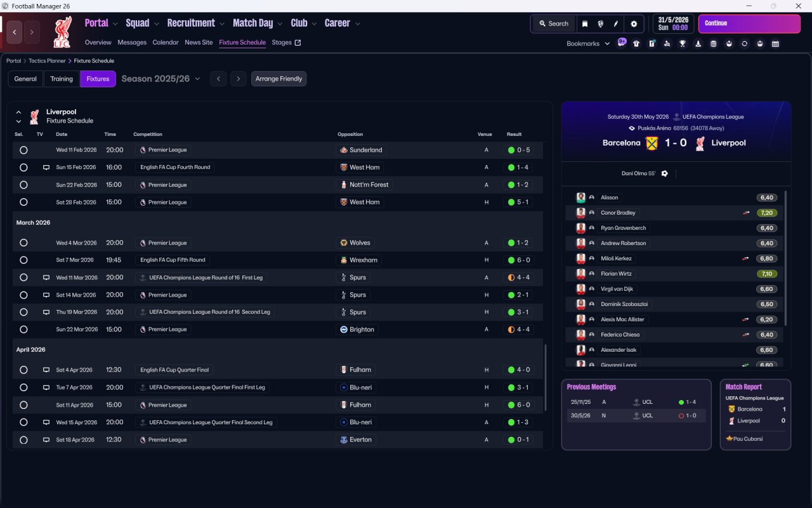Select the 28 Feb West Ham fixture radio button
Screen dimensions: 812x508
(x=23, y=202)
